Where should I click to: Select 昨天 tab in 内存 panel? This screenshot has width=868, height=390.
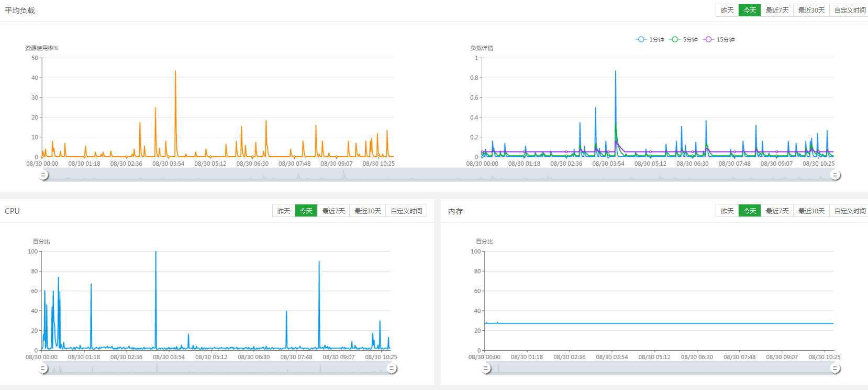(x=727, y=211)
